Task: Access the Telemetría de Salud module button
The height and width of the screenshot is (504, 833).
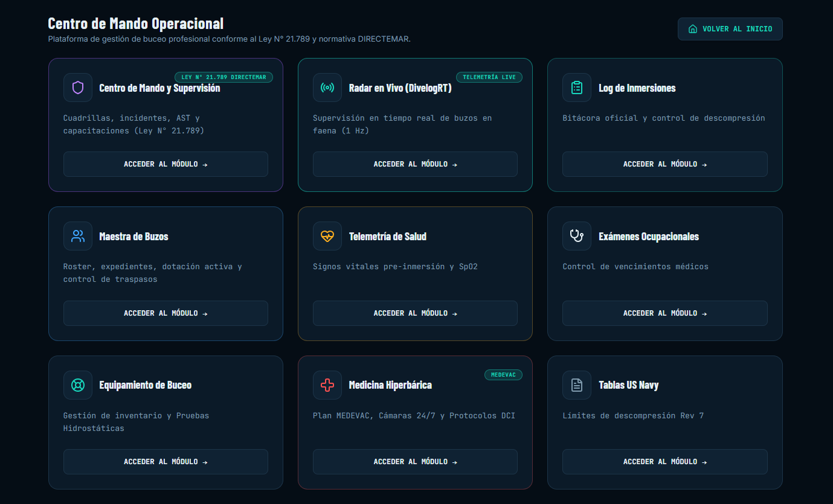Action: pos(415,313)
